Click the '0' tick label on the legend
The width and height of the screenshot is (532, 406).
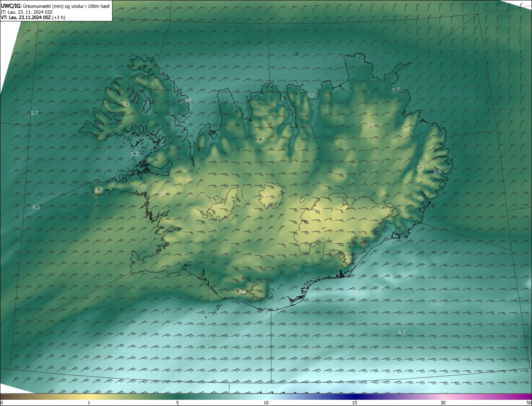[2, 403]
